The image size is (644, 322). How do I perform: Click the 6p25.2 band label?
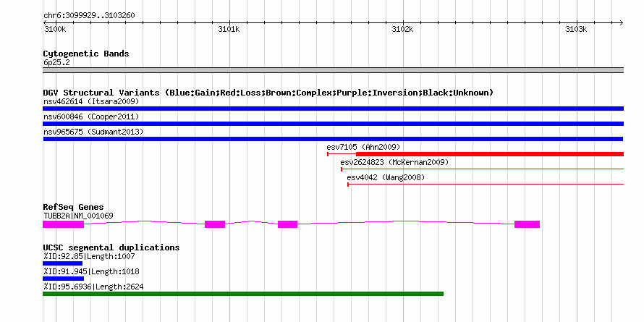point(56,62)
